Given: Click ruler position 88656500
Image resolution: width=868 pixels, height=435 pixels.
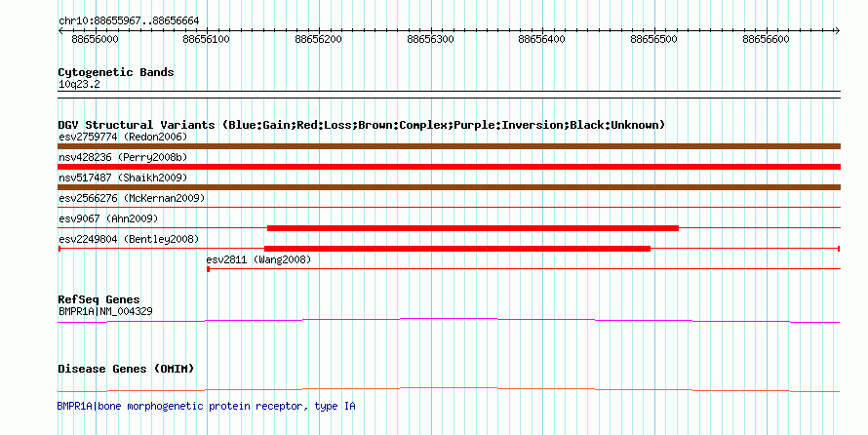Looking at the screenshot, I should [653, 39].
